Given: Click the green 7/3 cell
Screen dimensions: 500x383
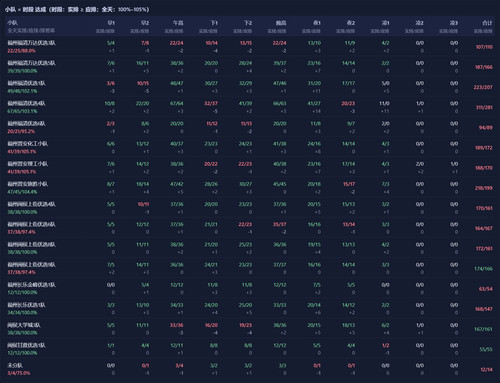Looking at the screenshot, I should point(385,184).
